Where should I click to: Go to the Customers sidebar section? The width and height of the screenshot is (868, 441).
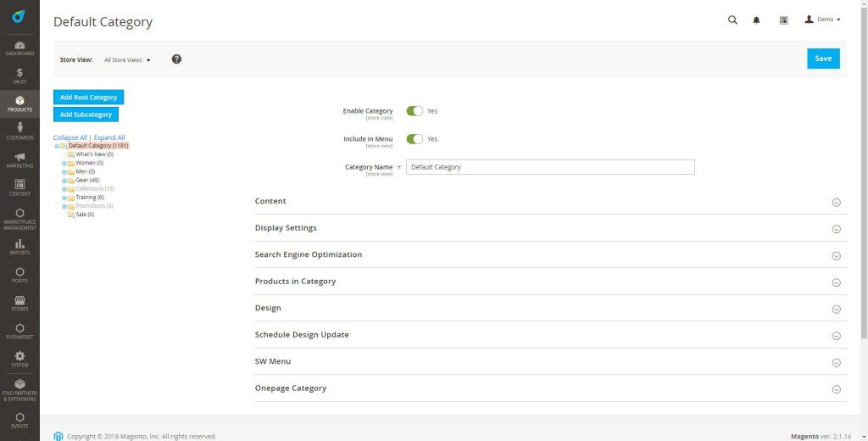click(x=19, y=131)
